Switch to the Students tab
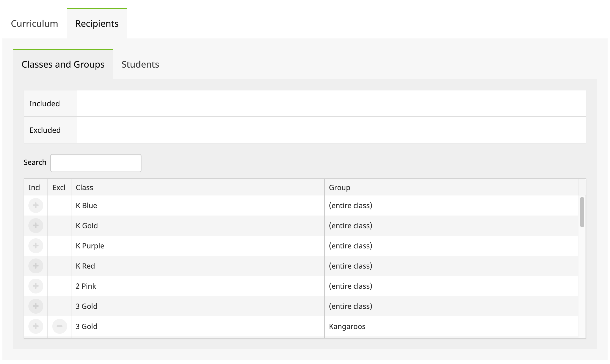 (140, 64)
